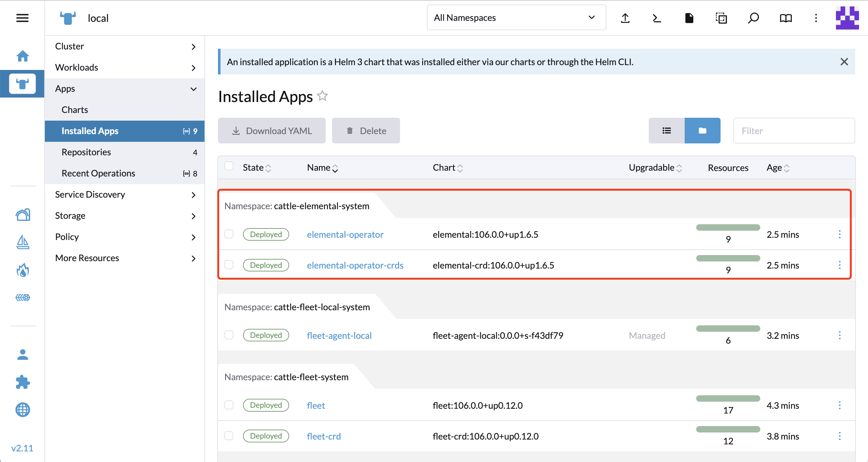Screen dimensions: 868x462
Task: Click the copy KubeConfig to clipboard icon
Action: [721, 18]
